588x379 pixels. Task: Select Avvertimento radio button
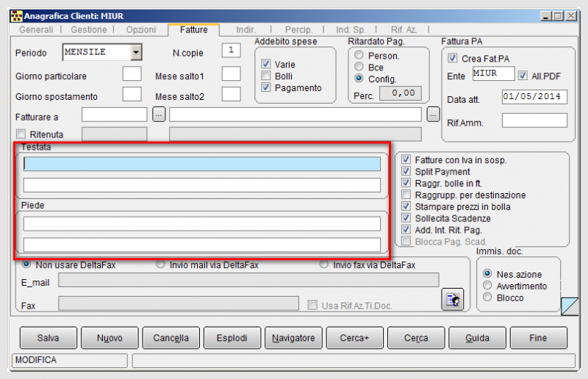487,285
